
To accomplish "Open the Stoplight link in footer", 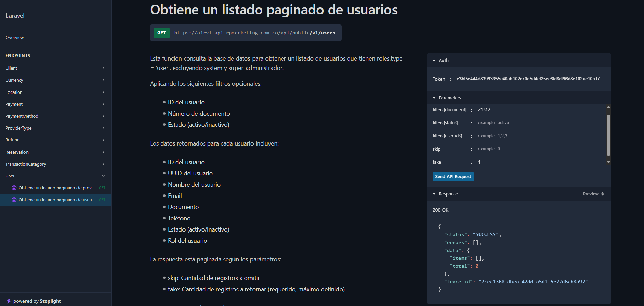I will pos(50,301).
